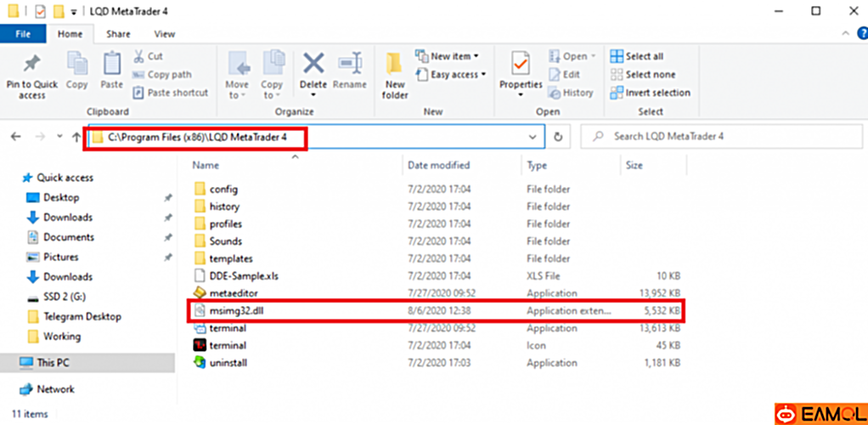Open Recent locations dropdown arrow
This screenshot has width=868, height=425.
(59, 137)
